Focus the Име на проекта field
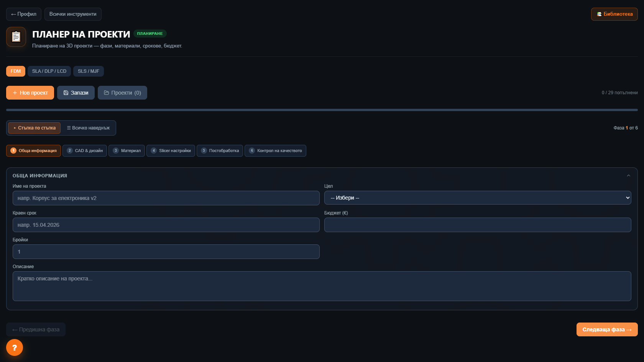The image size is (644, 362). [x=166, y=198]
